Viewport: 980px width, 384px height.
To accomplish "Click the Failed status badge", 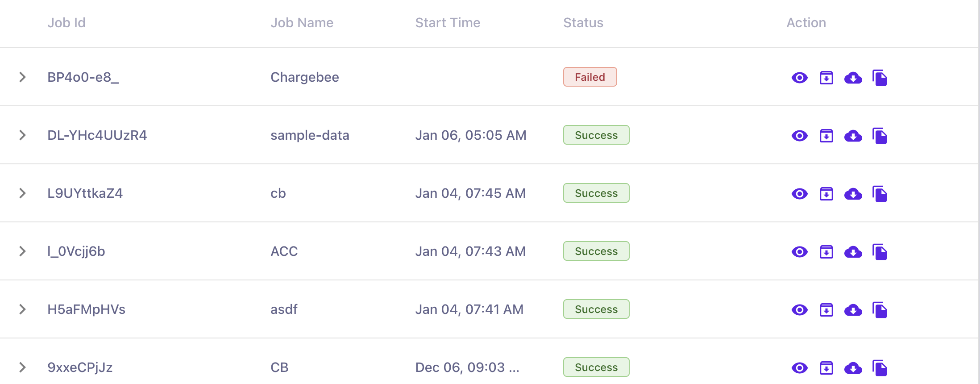I will (x=590, y=77).
